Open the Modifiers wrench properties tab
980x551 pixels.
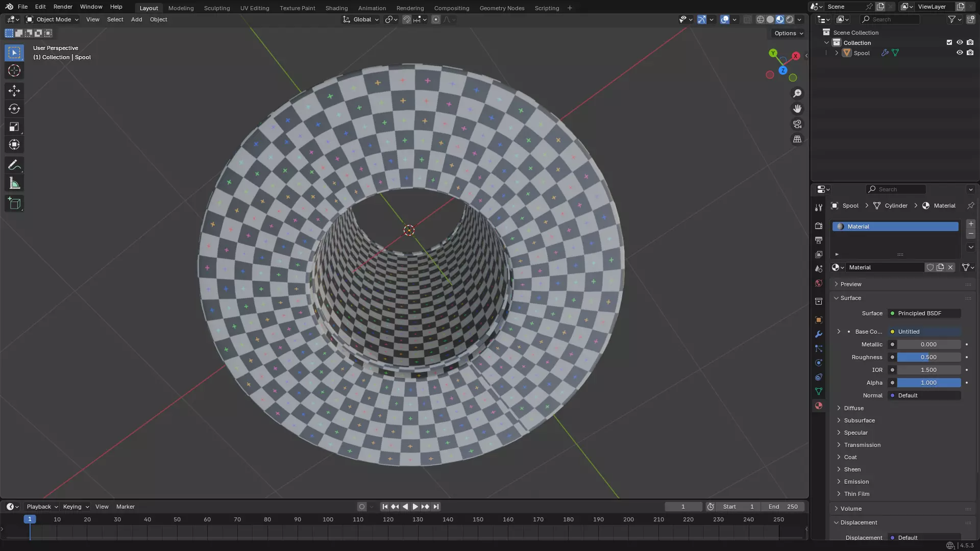819,334
